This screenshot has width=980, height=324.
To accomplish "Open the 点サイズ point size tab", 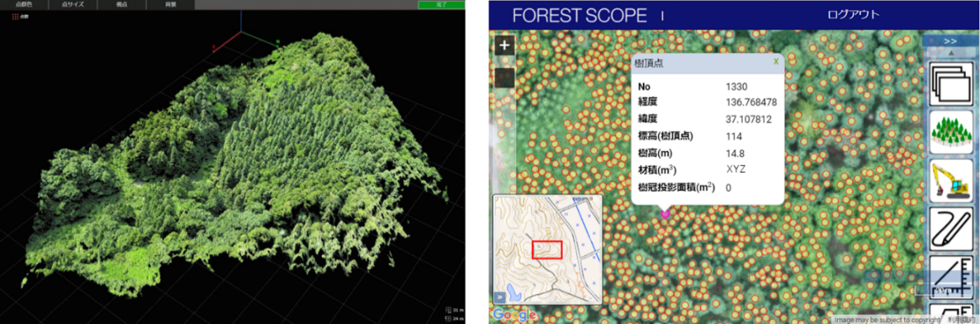I will (72, 4).
